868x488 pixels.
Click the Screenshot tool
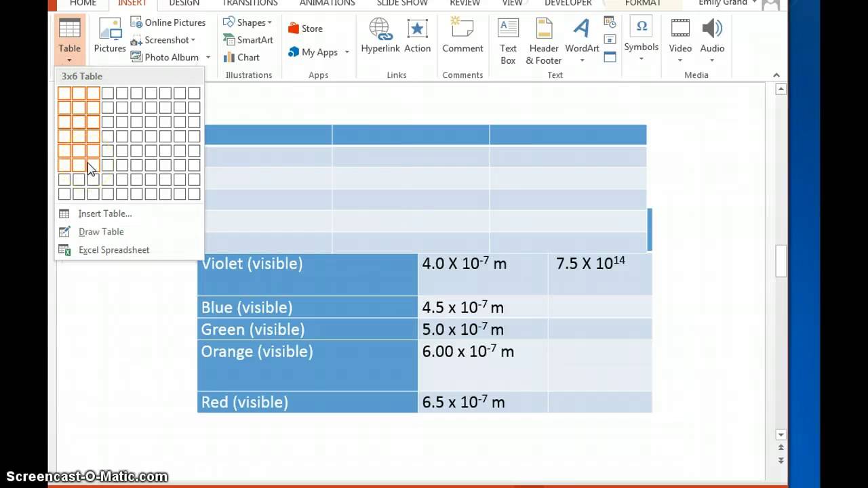point(163,40)
